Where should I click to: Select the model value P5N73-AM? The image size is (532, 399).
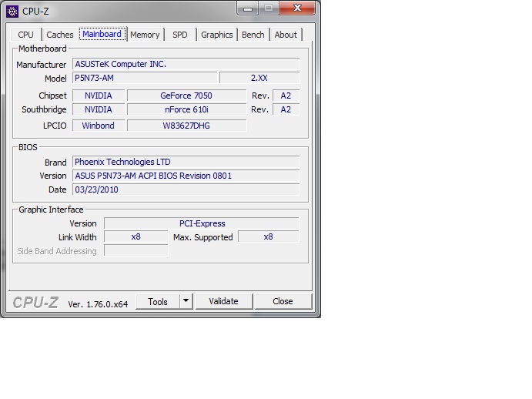(145, 78)
